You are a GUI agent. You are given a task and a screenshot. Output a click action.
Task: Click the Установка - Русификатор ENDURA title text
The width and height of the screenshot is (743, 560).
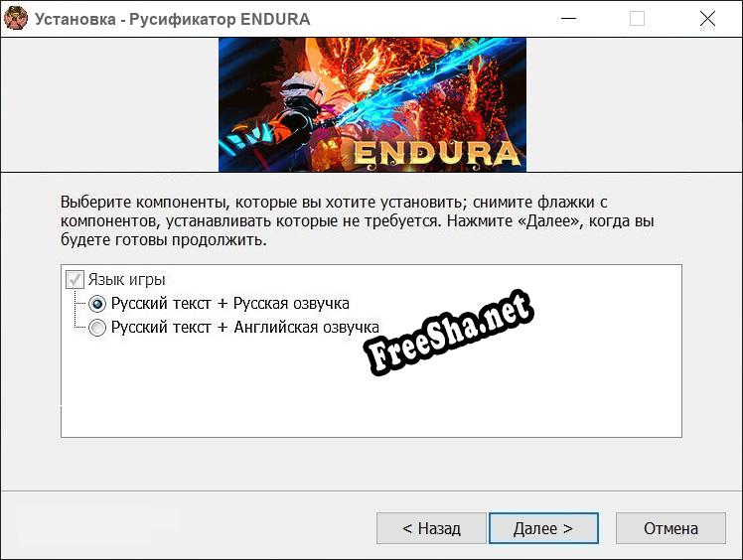coord(173,20)
